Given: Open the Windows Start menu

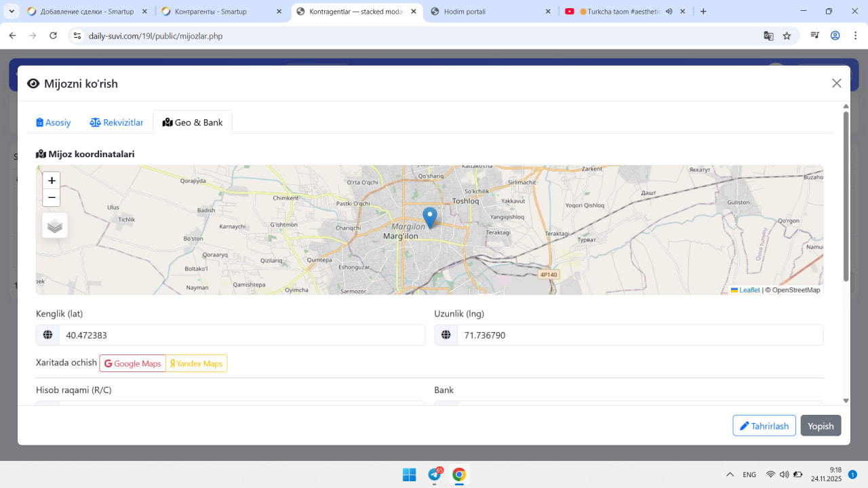Looking at the screenshot, I should click(x=410, y=474).
